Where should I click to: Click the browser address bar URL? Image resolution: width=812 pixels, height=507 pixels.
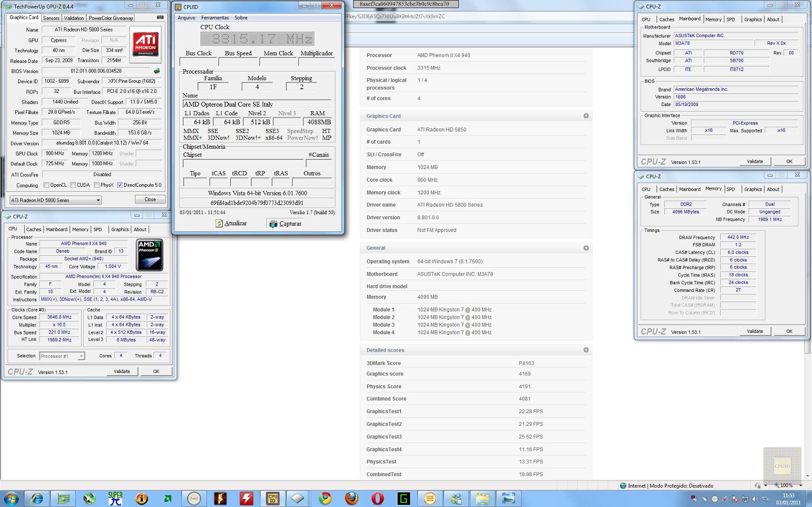tap(394, 16)
